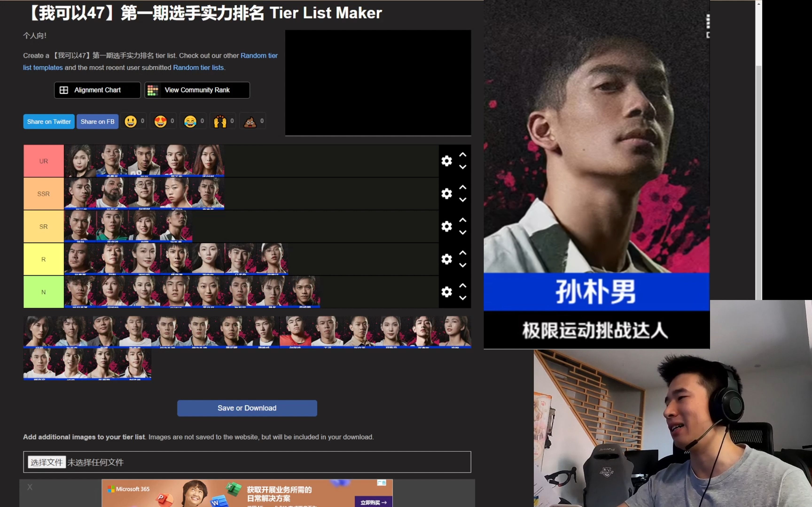Viewport: 812px width, 507px height.
Task: Select Share on FB menu item
Action: [x=97, y=122]
